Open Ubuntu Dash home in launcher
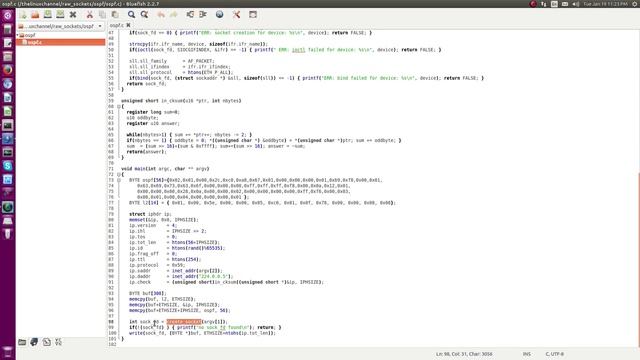This screenshot has height=360, width=640. (x=8, y=16)
